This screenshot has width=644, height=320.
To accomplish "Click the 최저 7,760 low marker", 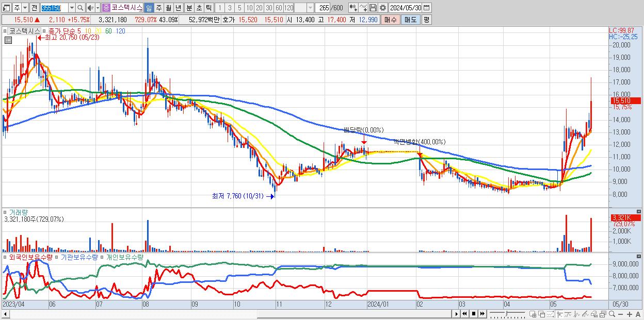I will click(243, 196).
